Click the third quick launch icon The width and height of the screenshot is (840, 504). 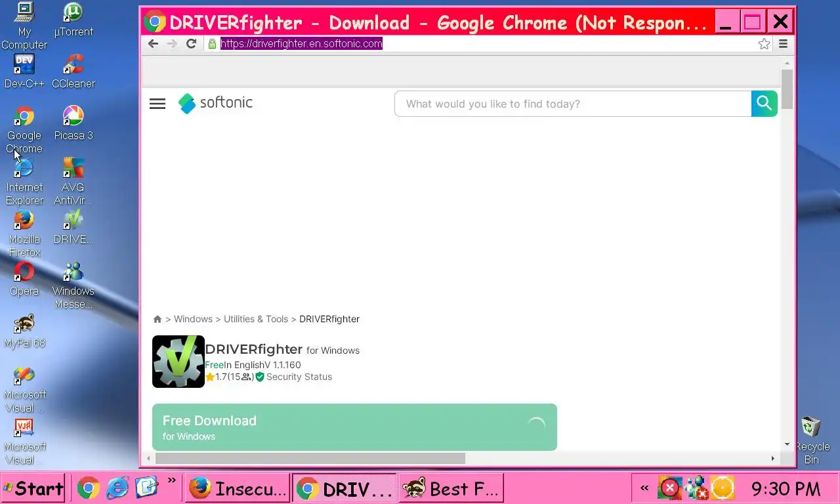pos(147,488)
